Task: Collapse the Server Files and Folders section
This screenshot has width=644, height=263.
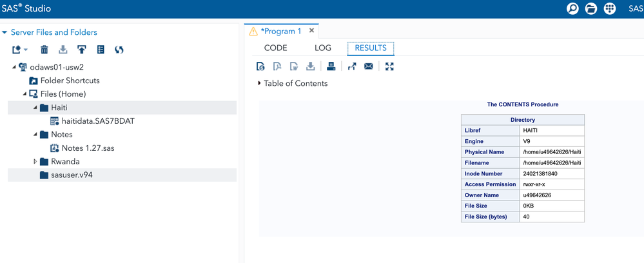Action: (5, 32)
